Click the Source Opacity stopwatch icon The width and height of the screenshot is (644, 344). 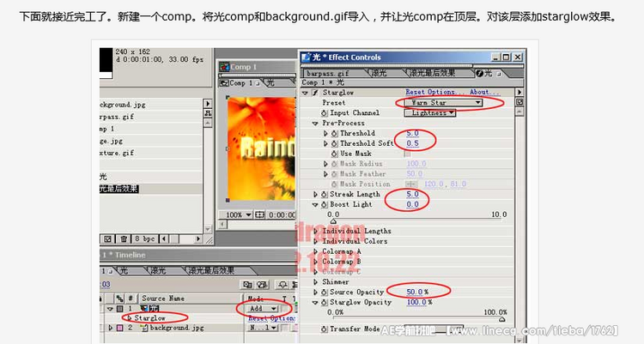coord(324,293)
